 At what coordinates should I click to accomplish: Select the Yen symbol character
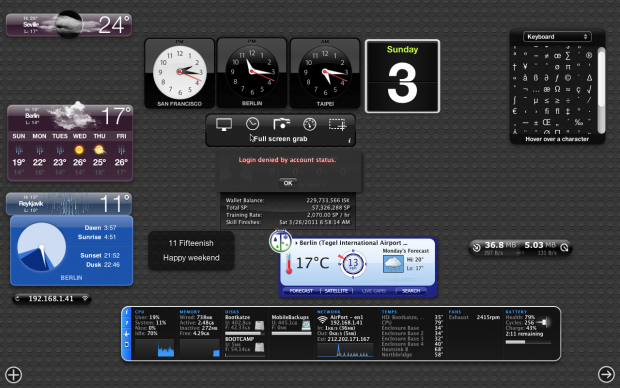click(x=525, y=66)
